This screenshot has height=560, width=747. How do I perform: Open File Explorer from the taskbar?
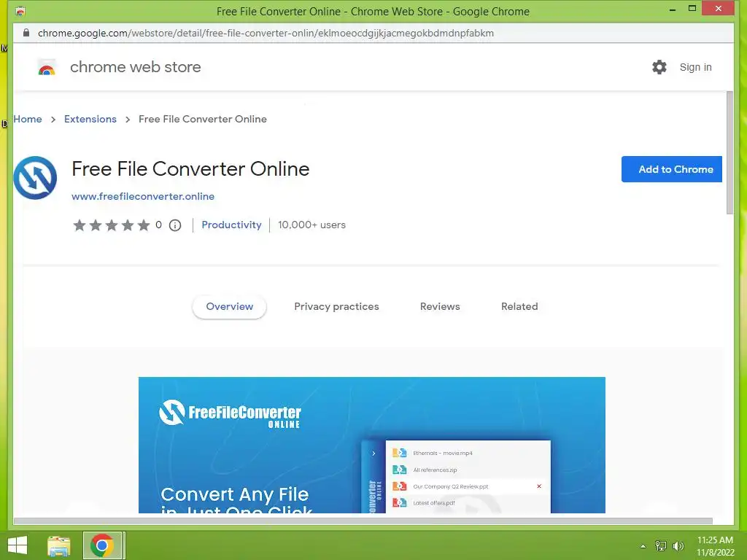pyautogui.click(x=59, y=545)
